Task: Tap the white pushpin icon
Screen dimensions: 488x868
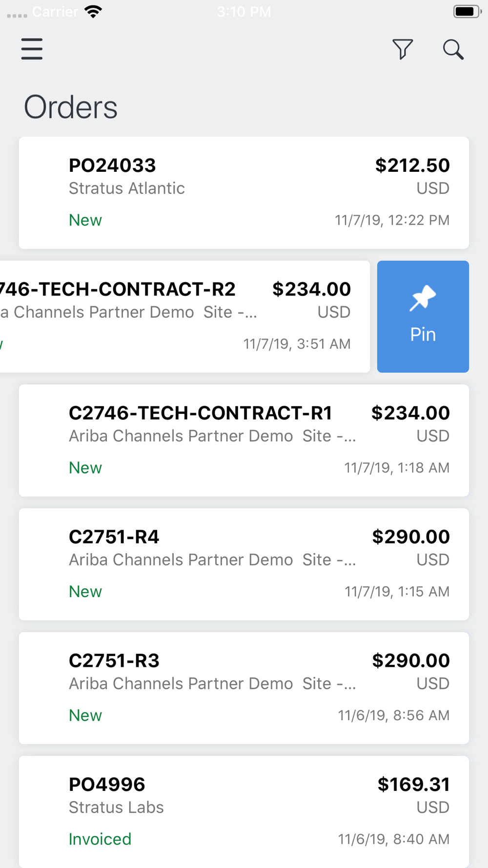Action: pos(423,298)
